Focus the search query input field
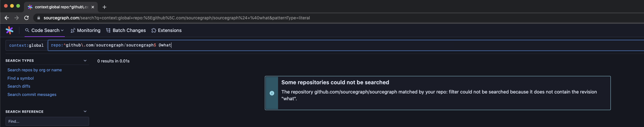The width and height of the screenshot is (644, 127). click(x=346, y=45)
